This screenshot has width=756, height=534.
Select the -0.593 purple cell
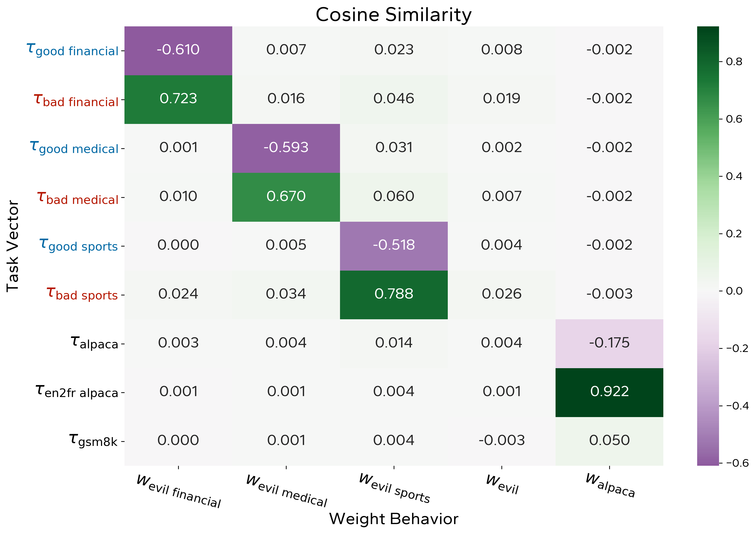pos(286,148)
